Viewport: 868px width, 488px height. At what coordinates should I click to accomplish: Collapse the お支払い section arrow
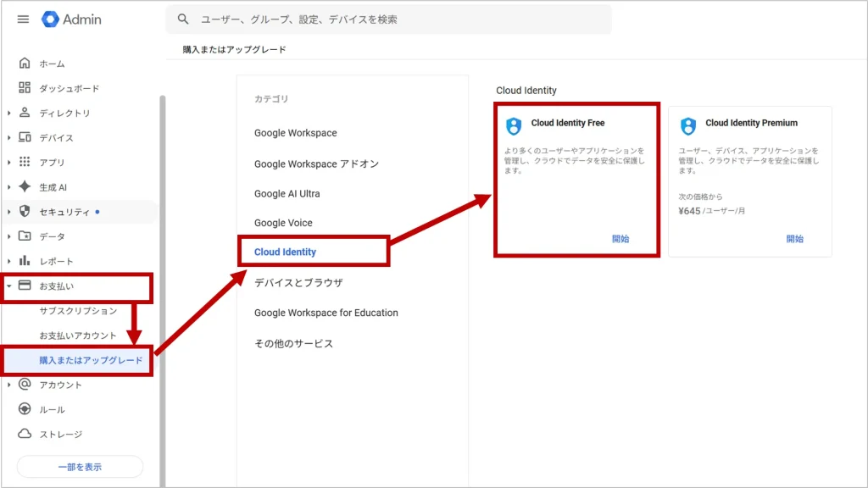(9, 286)
